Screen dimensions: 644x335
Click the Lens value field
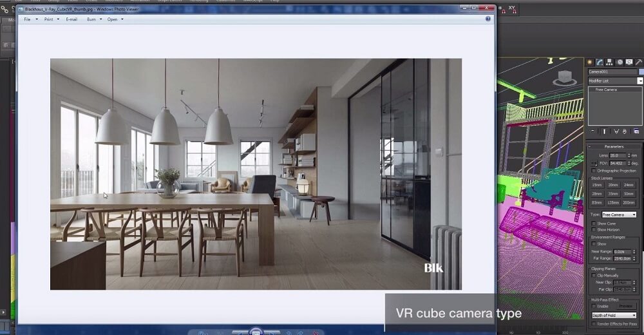coord(618,155)
